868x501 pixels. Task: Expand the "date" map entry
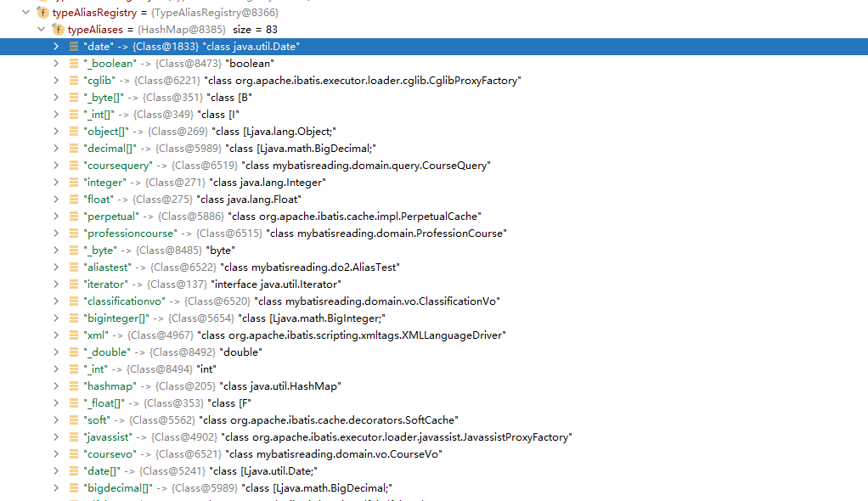pos(57,47)
